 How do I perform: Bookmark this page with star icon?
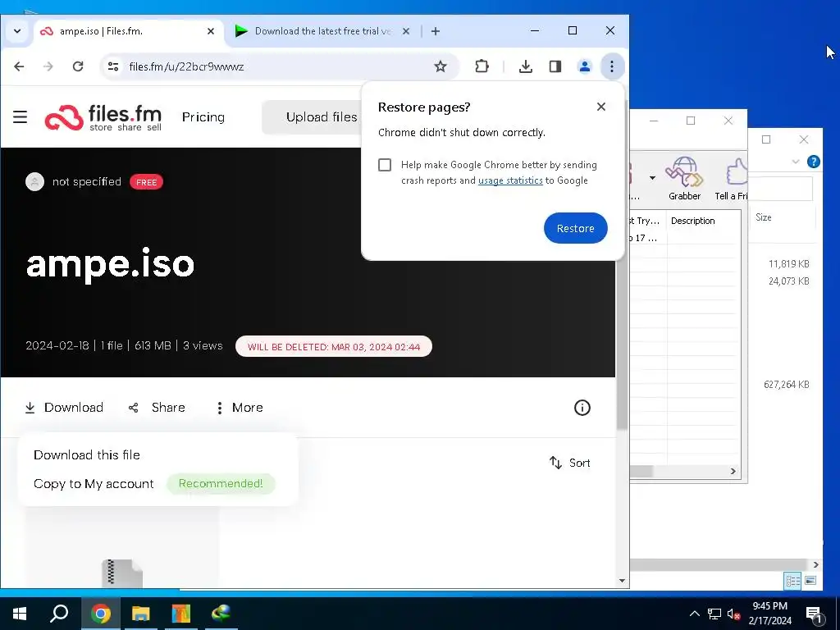tap(441, 66)
